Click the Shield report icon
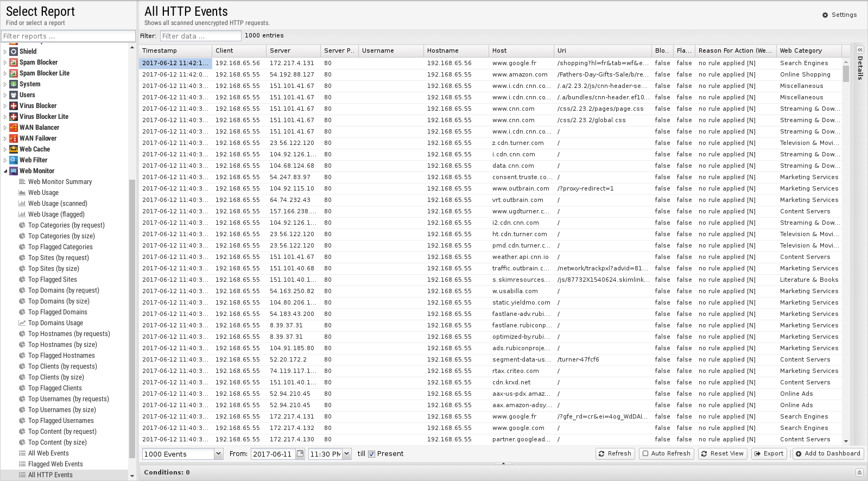868x481 pixels. point(14,52)
